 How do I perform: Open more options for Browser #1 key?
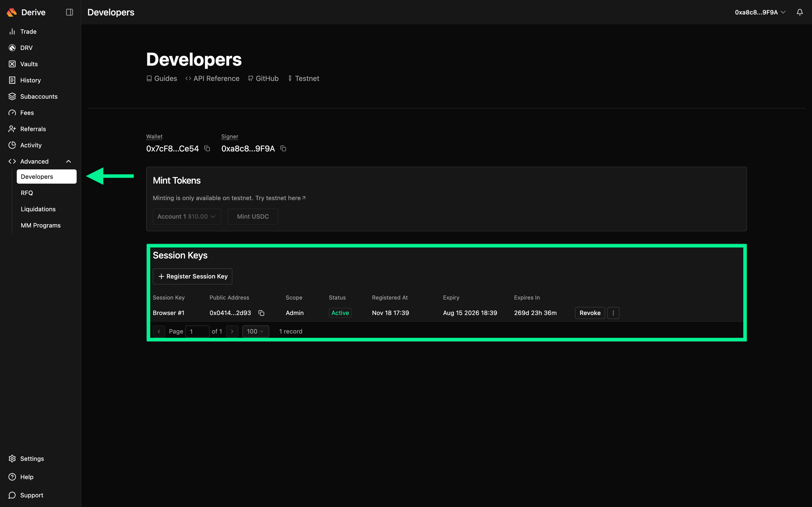tap(613, 313)
